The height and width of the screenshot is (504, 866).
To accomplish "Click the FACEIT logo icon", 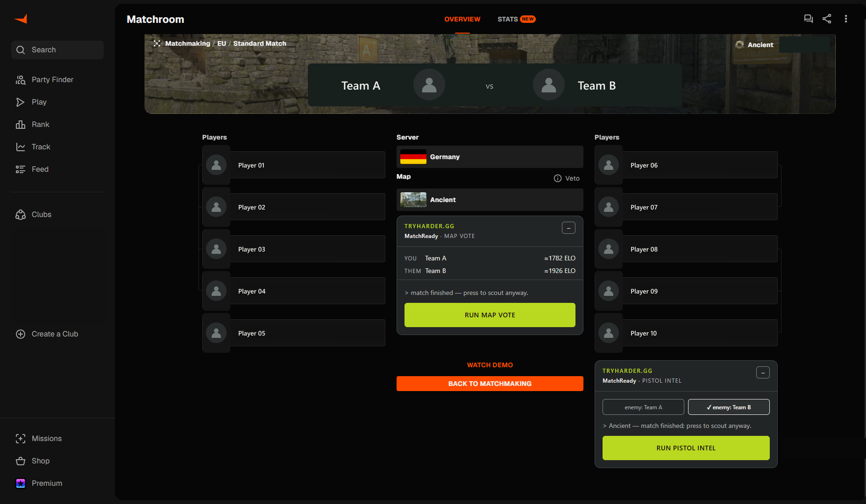I will click(21, 19).
